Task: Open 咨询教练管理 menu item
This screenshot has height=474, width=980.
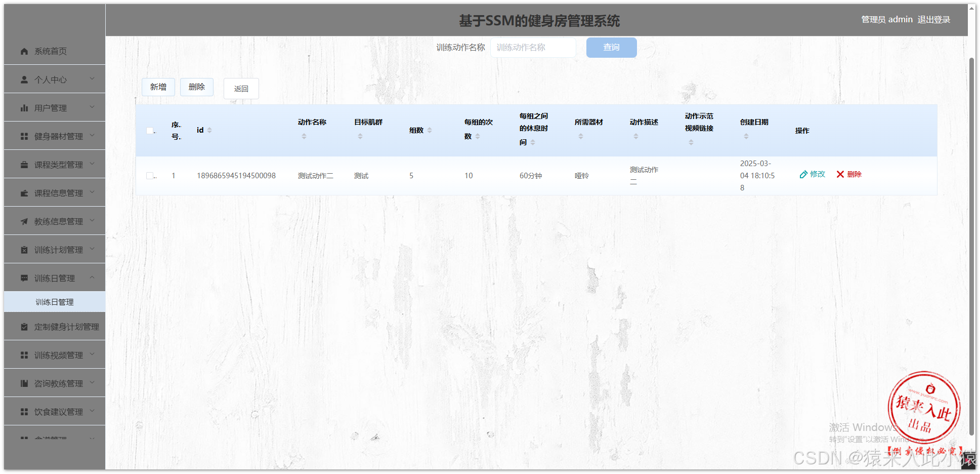Action: click(55, 383)
